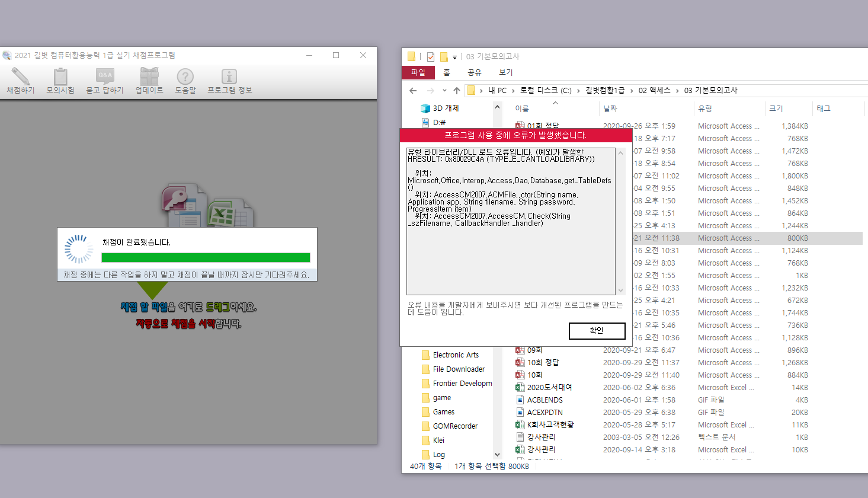Select the 2020도서대여 Excel file

click(x=549, y=388)
